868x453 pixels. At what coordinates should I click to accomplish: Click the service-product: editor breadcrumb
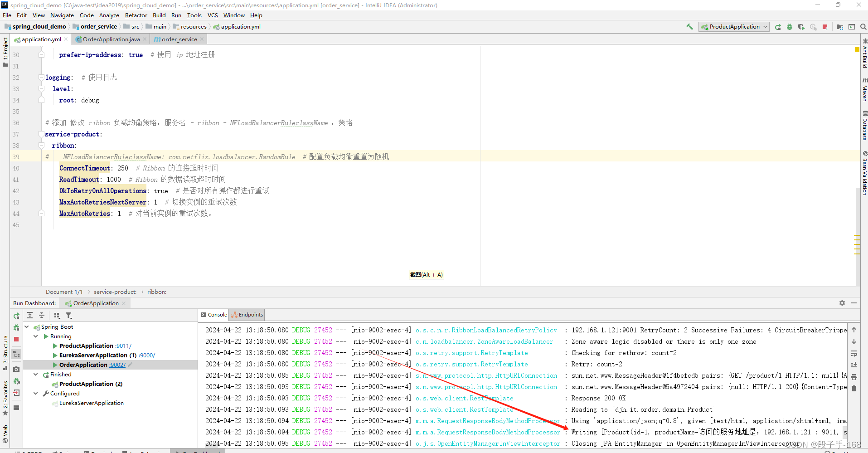pyautogui.click(x=115, y=292)
